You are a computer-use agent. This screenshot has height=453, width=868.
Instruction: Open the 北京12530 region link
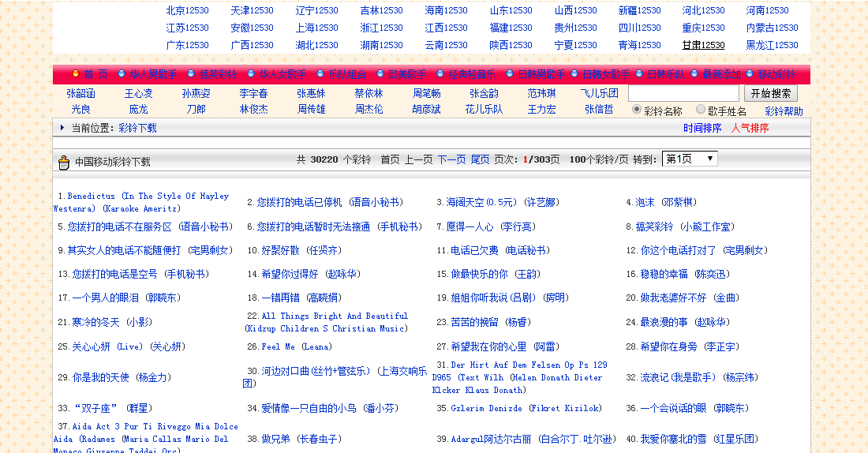[x=187, y=10]
